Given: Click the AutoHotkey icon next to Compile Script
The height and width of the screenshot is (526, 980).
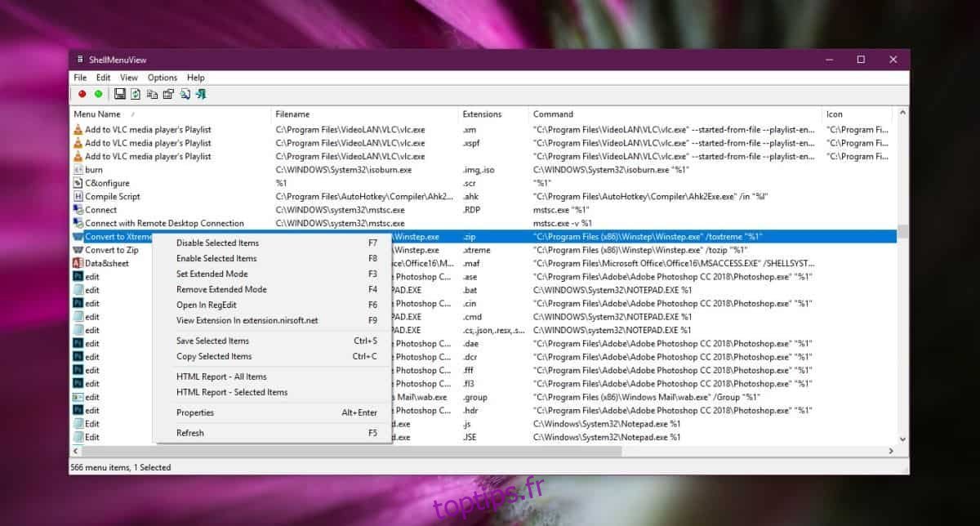Looking at the screenshot, I should [x=78, y=196].
